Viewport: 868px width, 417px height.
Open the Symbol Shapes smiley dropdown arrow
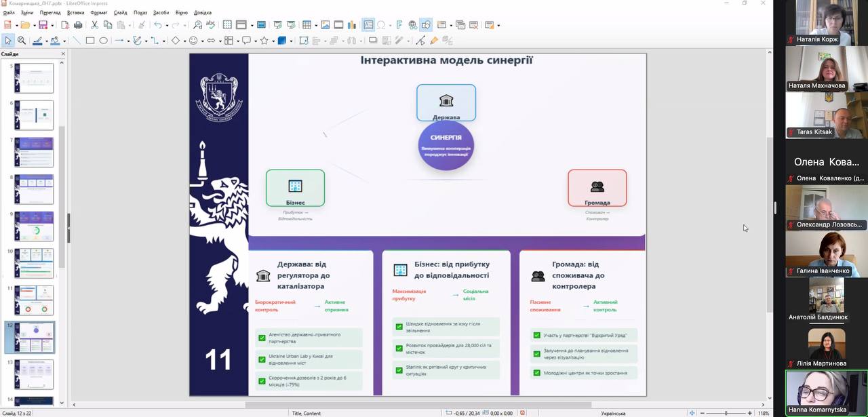click(202, 41)
